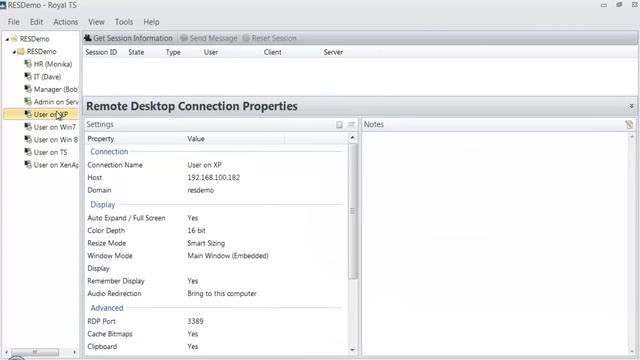Sort by State column header
The height and width of the screenshot is (360, 640).
[136, 52]
